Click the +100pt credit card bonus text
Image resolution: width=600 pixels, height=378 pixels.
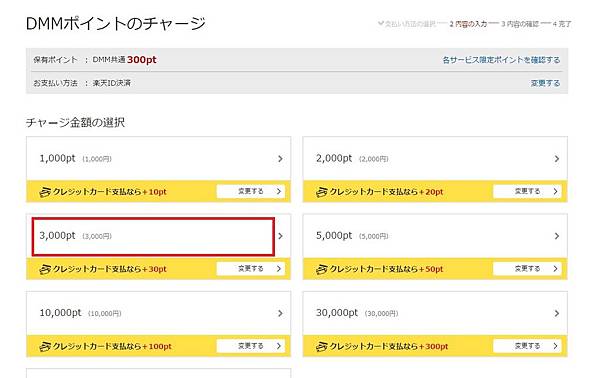click(x=112, y=346)
